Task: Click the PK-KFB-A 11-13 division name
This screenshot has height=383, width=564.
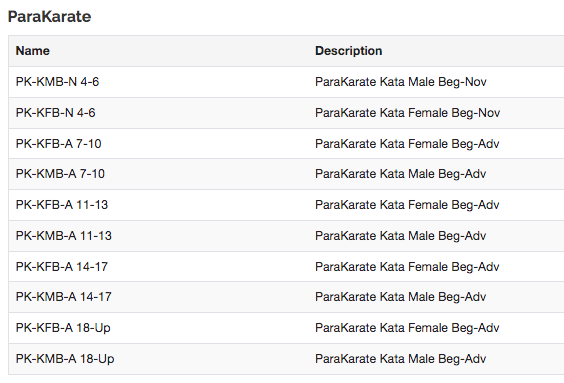Action: tap(62, 205)
